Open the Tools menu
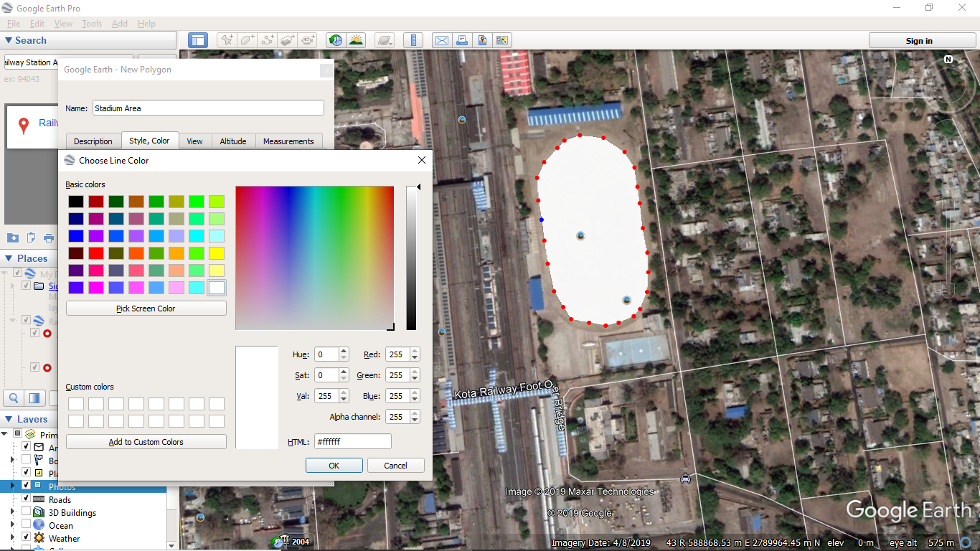980x551 pixels. pyautogui.click(x=91, y=24)
